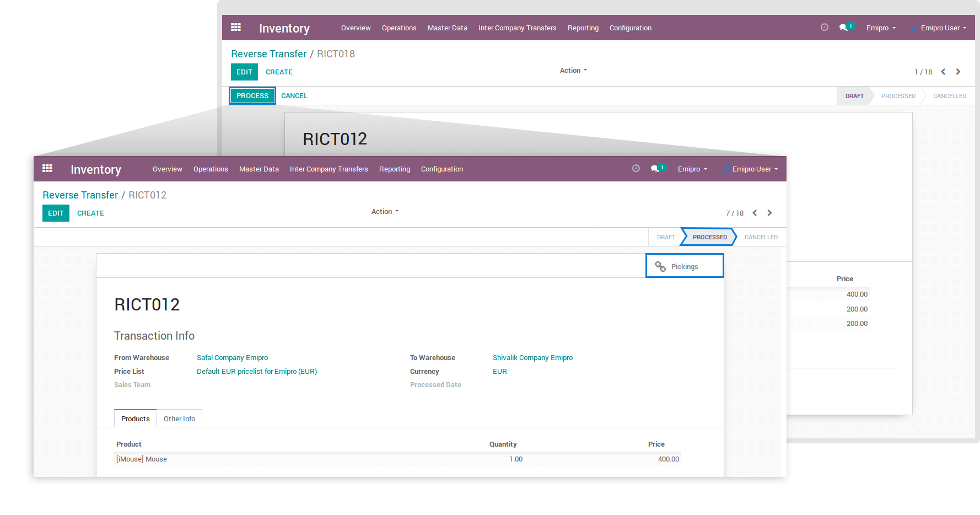Image resolution: width=980 pixels, height=515 pixels.
Task: Open the chat messages icon in the RICT018 window
Action: click(x=844, y=28)
